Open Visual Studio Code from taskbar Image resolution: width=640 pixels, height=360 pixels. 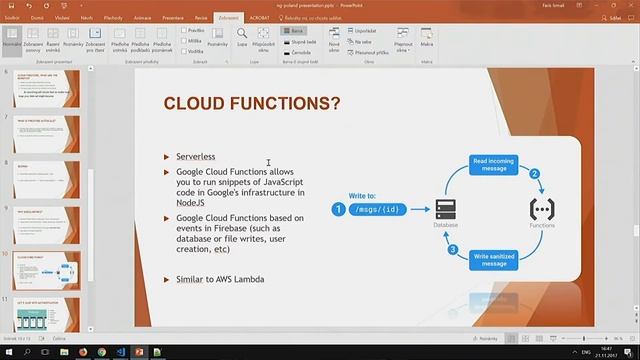point(120,352)
